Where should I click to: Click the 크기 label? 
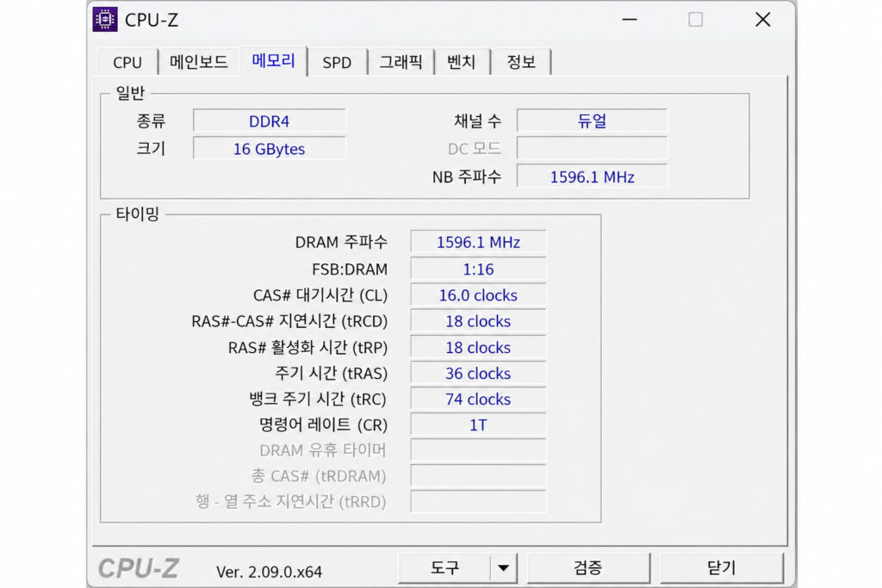click(151, 148)
